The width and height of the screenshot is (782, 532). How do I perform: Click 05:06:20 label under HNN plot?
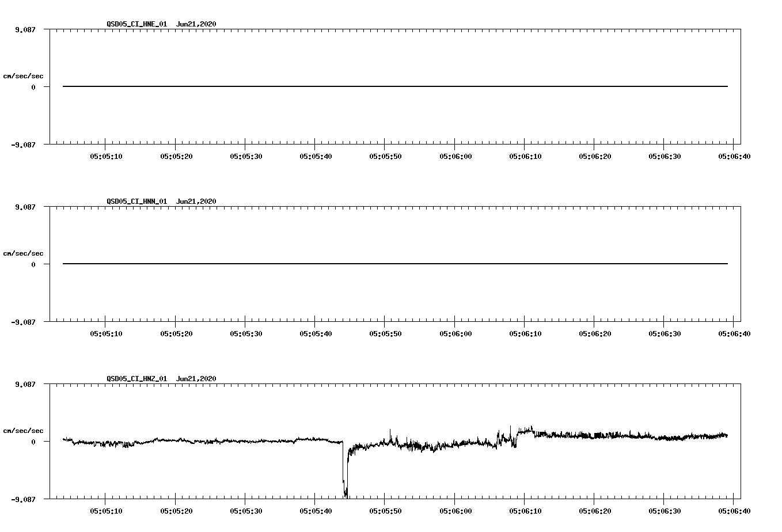[x=595, y=333]
